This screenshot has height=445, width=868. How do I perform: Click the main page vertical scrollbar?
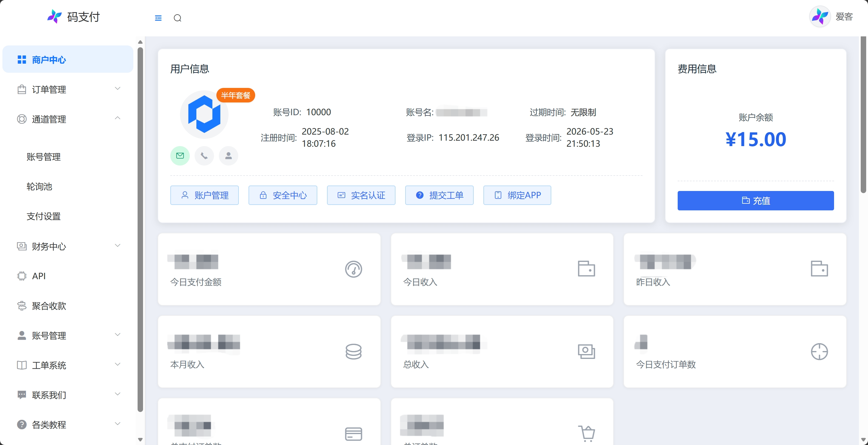click(864, 115)
